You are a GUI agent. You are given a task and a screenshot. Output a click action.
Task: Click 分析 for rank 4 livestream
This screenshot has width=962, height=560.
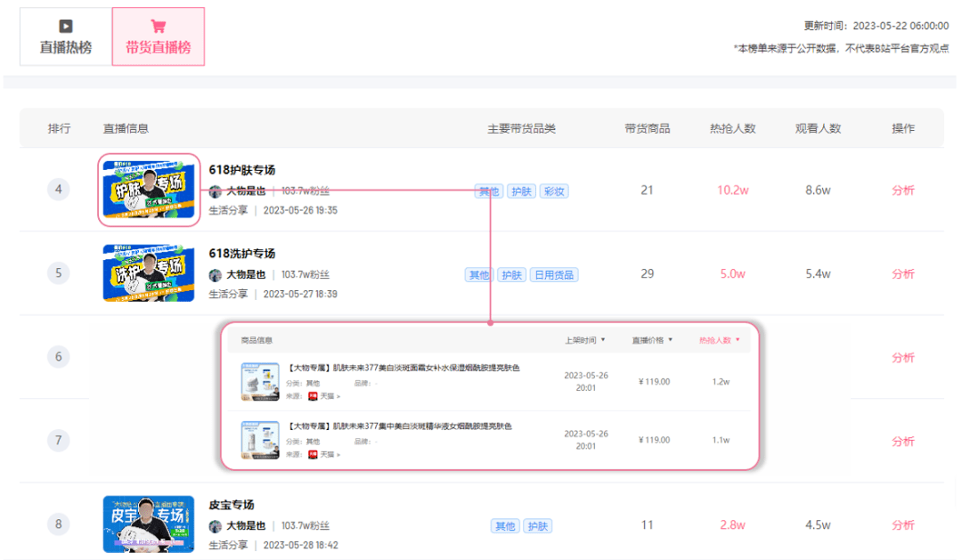902,191
